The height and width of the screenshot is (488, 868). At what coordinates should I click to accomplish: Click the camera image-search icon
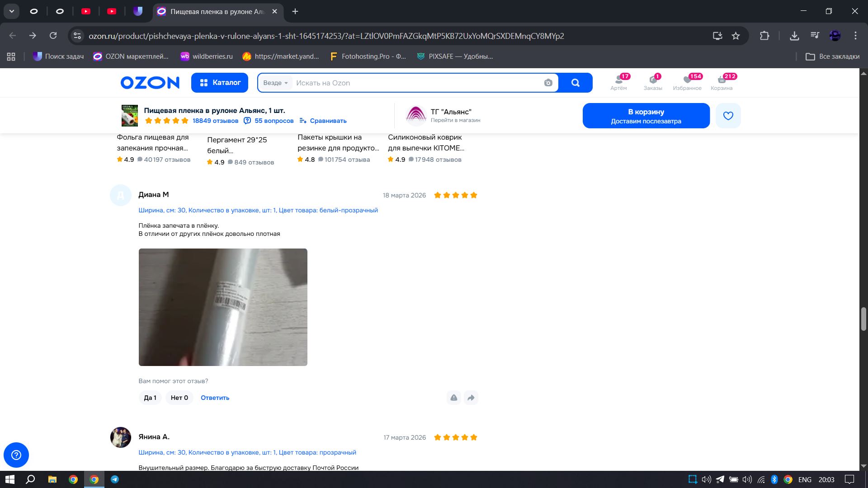coord(548,83)
